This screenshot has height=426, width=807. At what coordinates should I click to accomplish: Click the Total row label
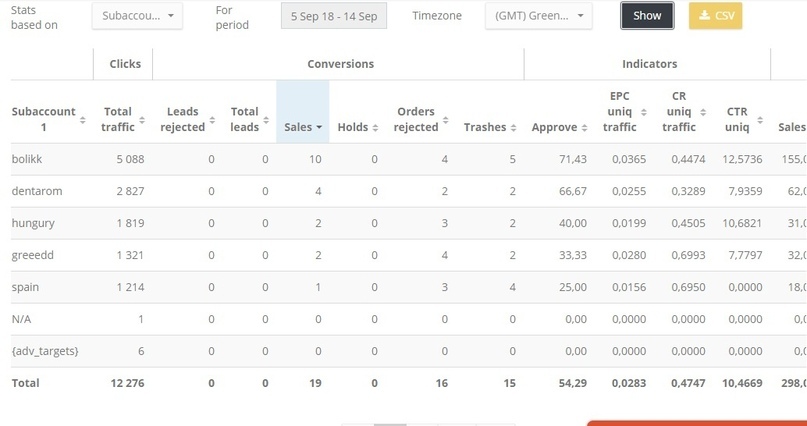click(25, 383)
